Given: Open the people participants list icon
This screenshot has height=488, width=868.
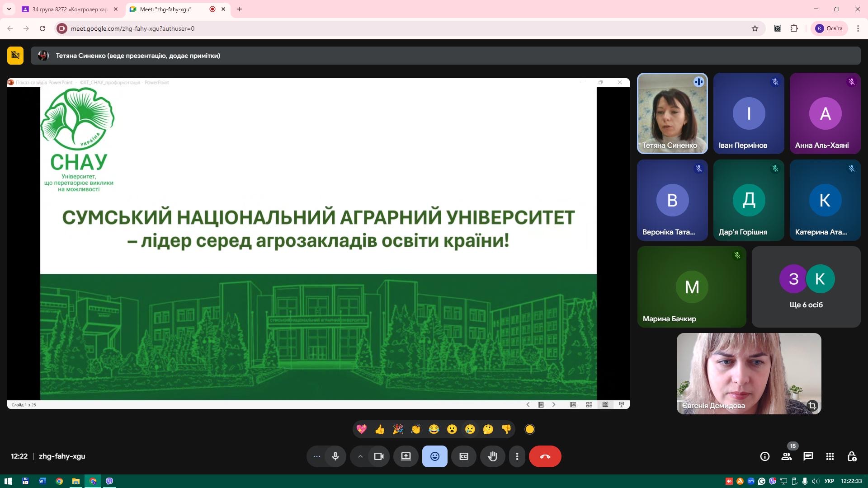Looking at the screenshot, I should click(x=786, y=456).
